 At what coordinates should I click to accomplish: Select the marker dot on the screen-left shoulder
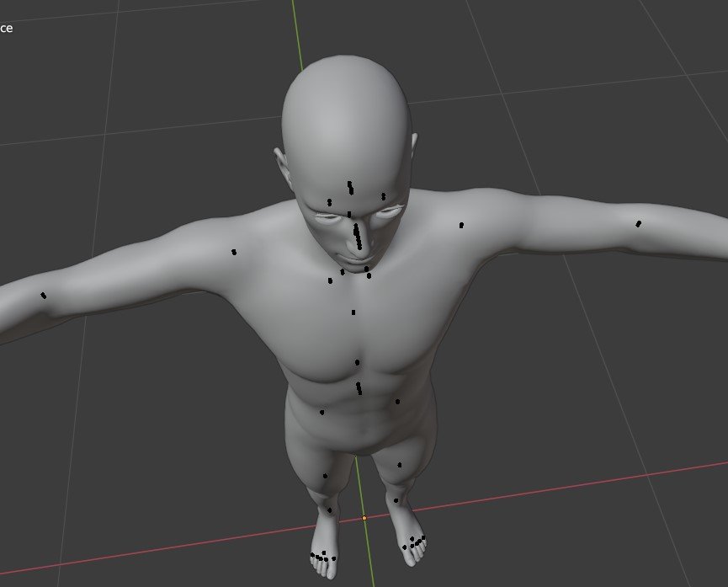[x=234, y=252]
